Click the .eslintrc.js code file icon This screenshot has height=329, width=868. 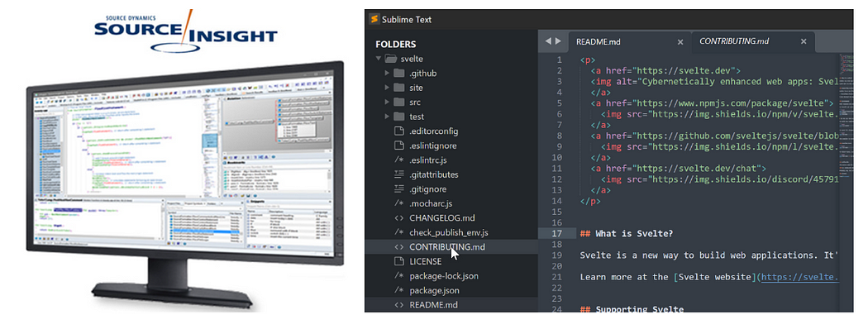click(x=398, y=160)
